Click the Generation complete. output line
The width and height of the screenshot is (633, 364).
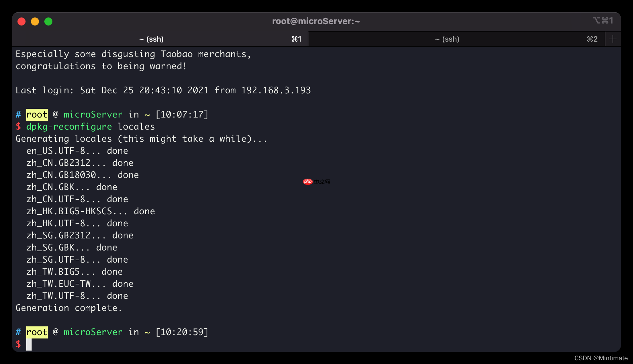pos(69,308)
